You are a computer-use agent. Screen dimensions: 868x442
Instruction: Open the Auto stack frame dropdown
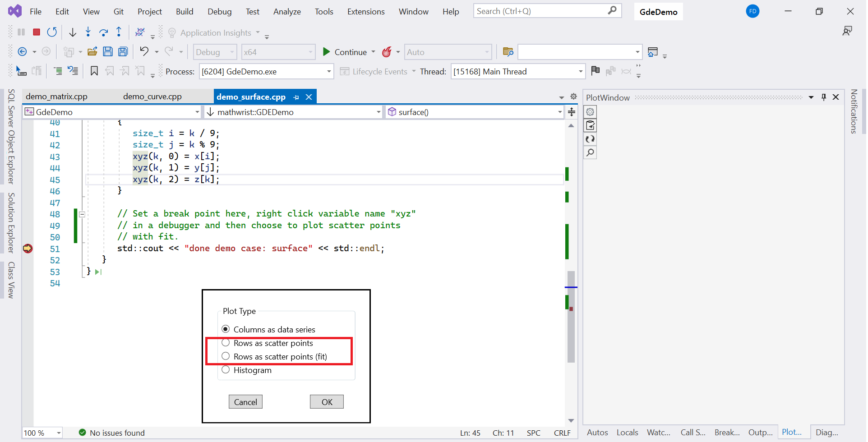click(x=448, y=52)
